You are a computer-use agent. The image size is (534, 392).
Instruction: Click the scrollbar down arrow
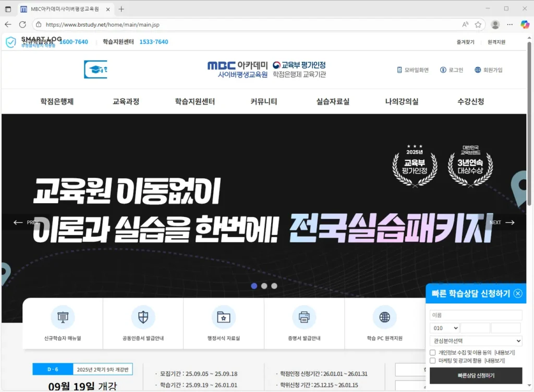[529, 386]
